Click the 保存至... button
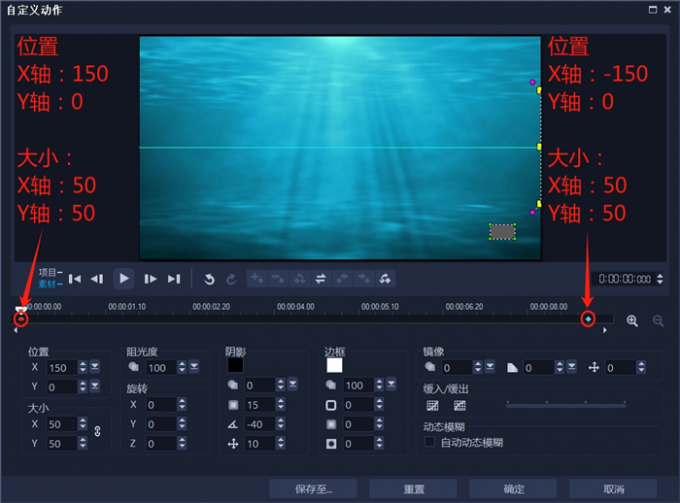 click(313, 489)
